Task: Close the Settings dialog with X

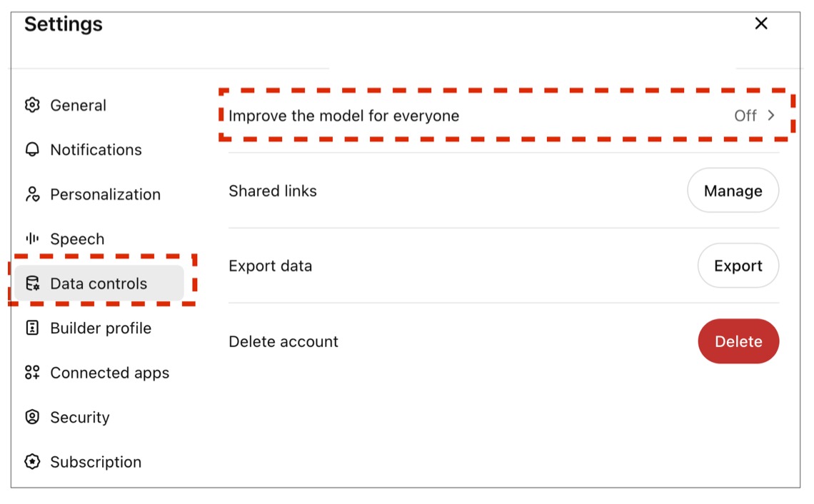Action: 761,24
